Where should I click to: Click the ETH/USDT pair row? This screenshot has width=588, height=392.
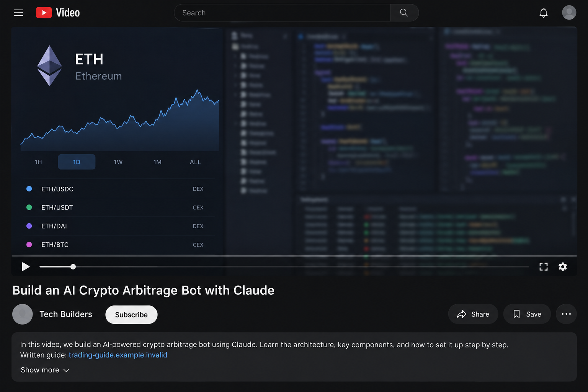tap(117, 207)
